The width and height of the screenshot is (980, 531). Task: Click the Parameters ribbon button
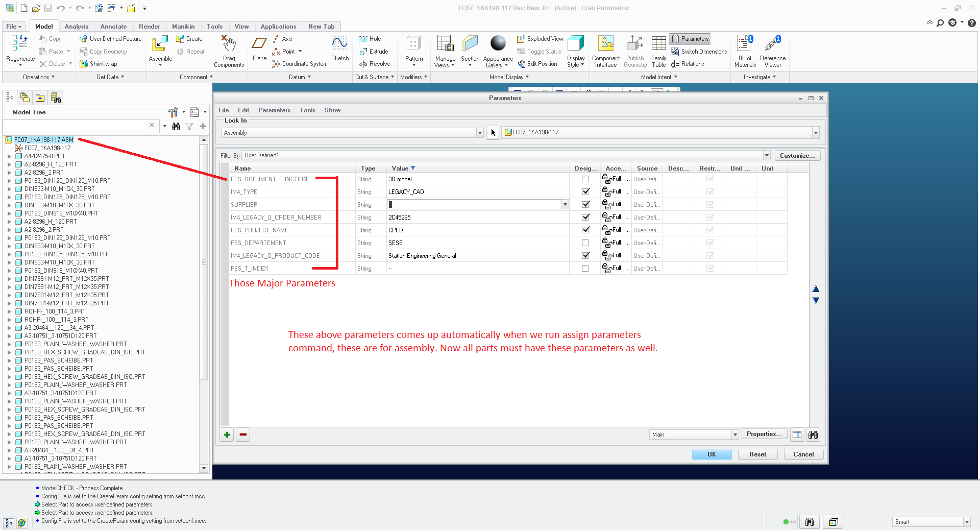pyautogui.click(x=690, y=39)
